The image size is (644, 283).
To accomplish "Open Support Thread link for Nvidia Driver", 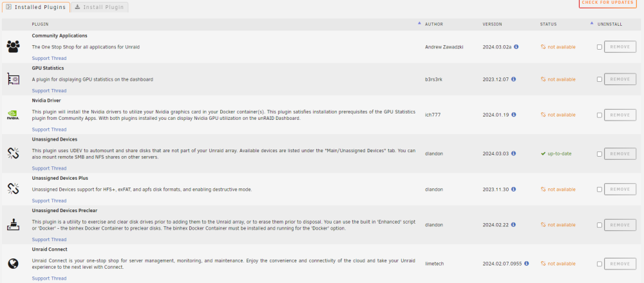I will point(50,130).
